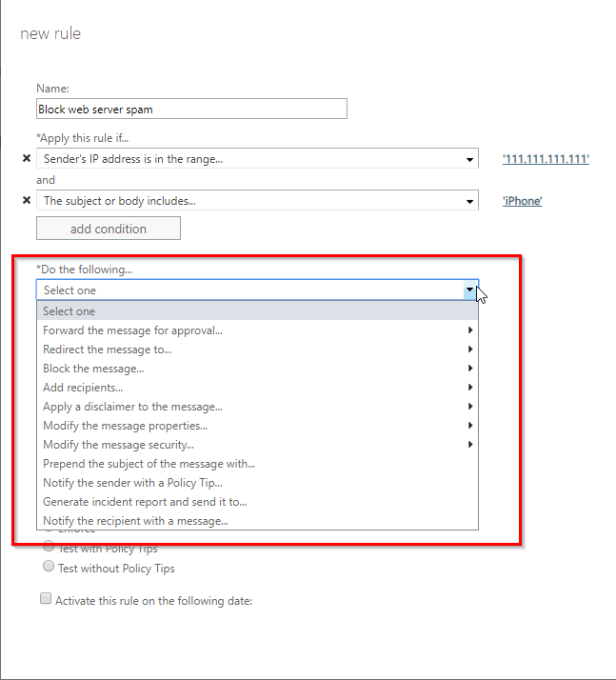Open the '111.111.111.111' IP range link
The height and width of the screenshot is (680, 616).
[x=546, y=159]
